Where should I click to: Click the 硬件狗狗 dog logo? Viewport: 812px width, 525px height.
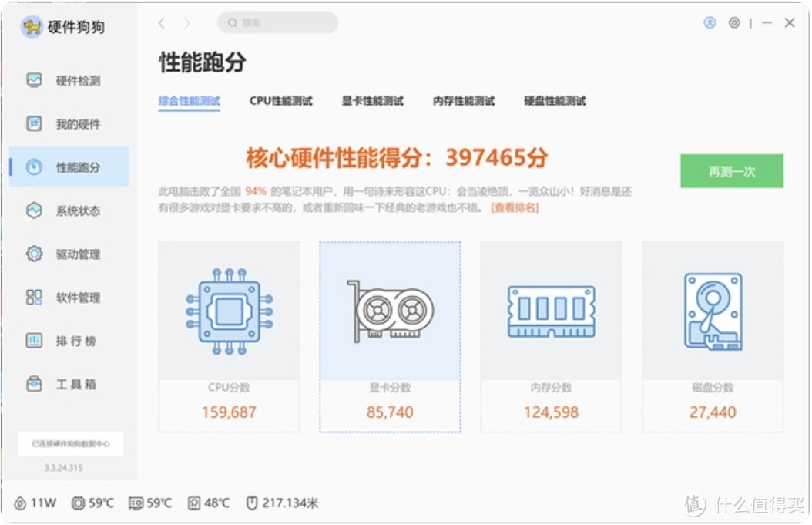(x=32, y=26)
